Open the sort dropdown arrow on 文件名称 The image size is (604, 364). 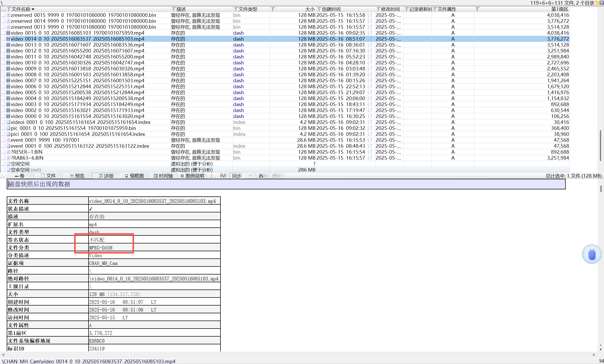[33, 9]
